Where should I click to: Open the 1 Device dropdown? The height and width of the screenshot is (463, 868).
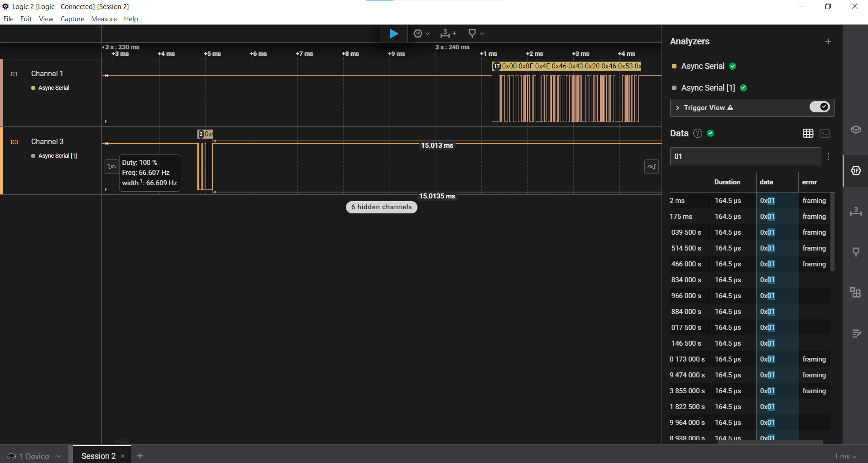[34, 456]
